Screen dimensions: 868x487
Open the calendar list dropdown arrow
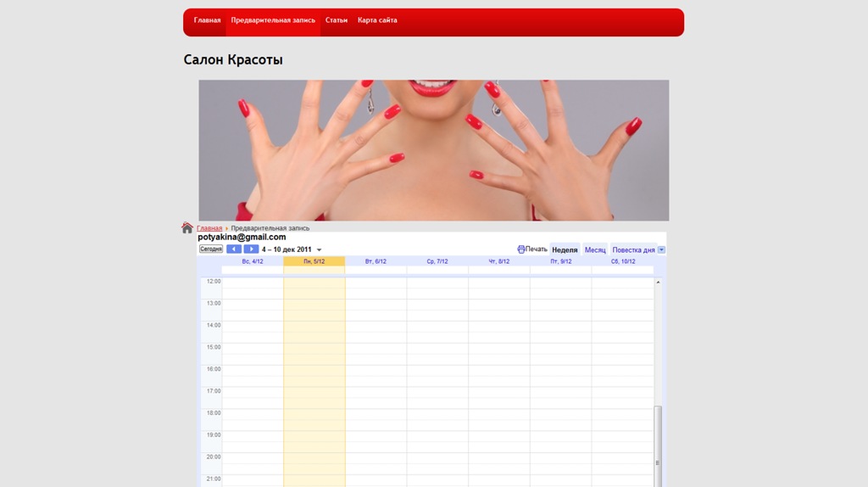point(661,250)
